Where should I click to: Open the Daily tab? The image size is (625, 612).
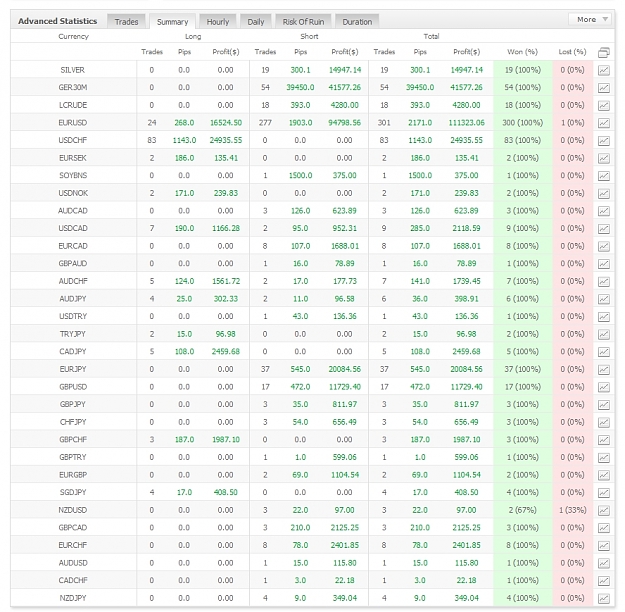click(256, 22)
